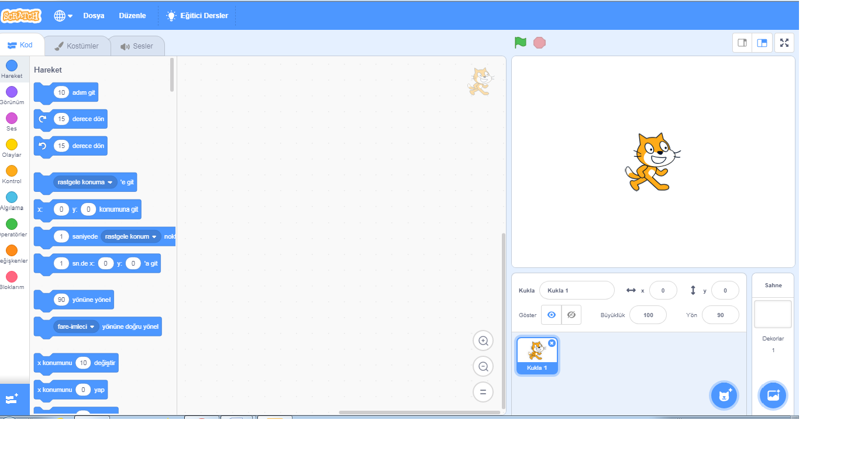
Task: Delete Kukla 1 sprite with x icon
Action: (x=552, y=343)
